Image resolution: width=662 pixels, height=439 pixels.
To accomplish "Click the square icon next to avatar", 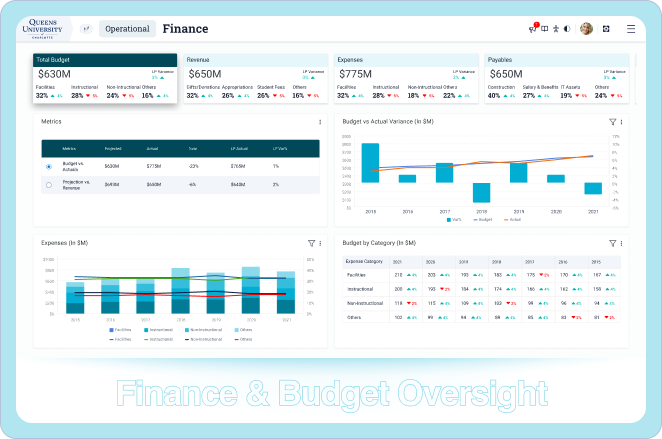I will click(x=607, y=29).
